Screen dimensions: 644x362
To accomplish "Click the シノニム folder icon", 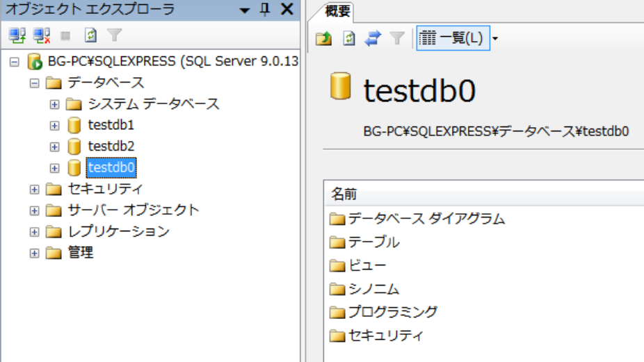I will coord(337,289).
